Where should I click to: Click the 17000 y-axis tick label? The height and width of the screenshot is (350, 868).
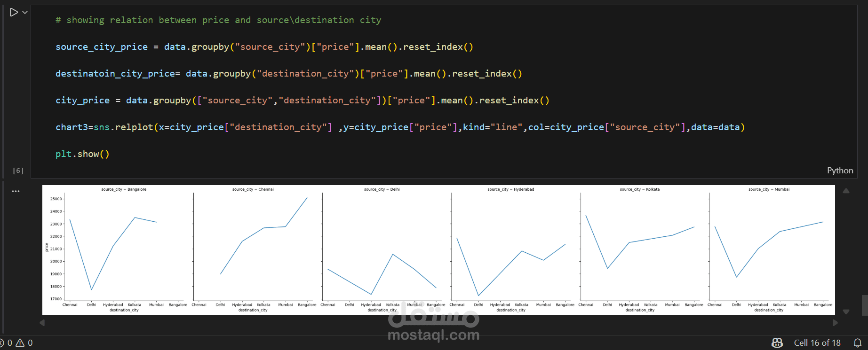pyautogui.click(x=56, y=299)
